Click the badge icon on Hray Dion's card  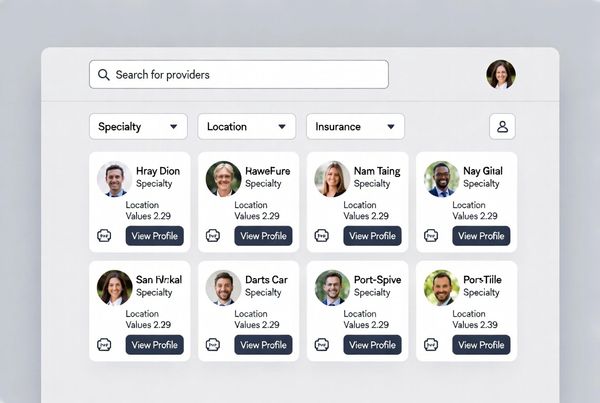point(103,236)
